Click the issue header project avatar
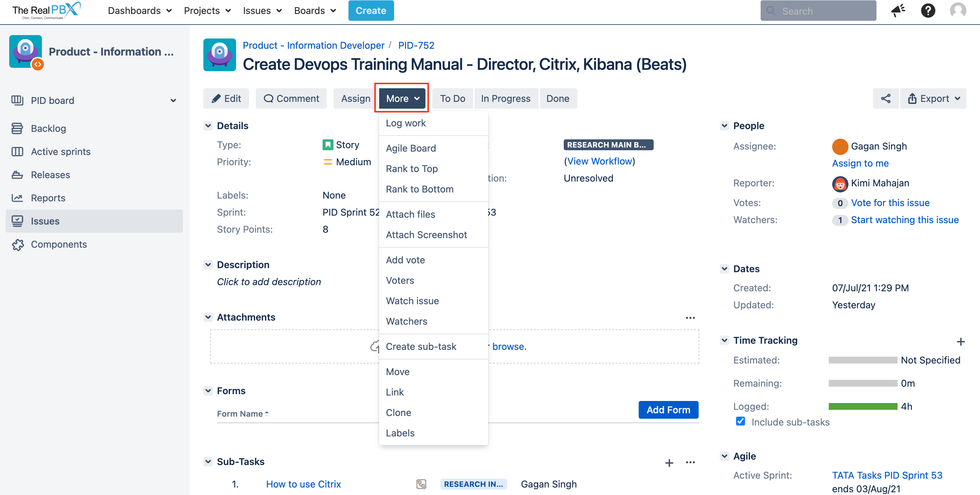Viewport: 980px width, 495px height. tap(219, 55)
